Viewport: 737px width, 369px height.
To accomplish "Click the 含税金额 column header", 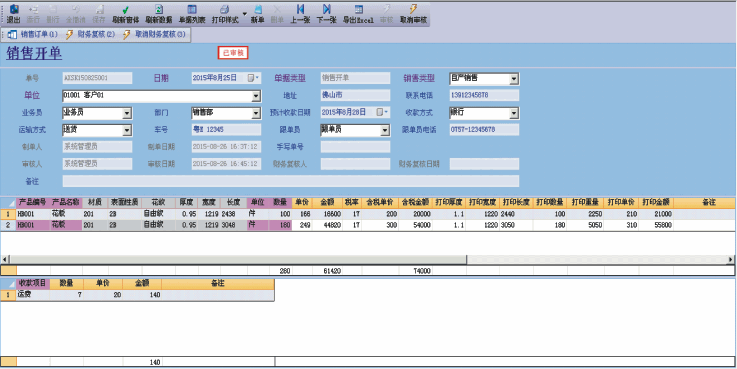I will [x=416, y=203].
